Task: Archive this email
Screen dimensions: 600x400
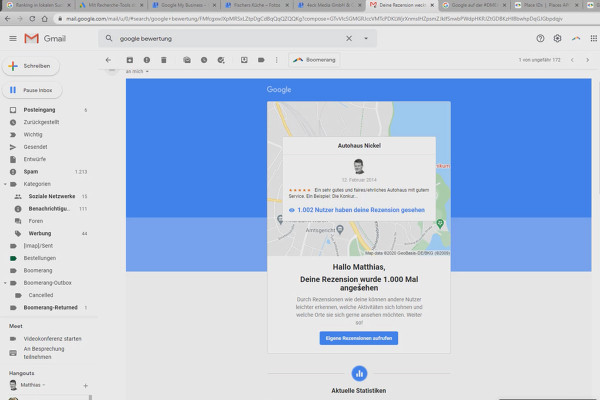Action: pos(130,60)
